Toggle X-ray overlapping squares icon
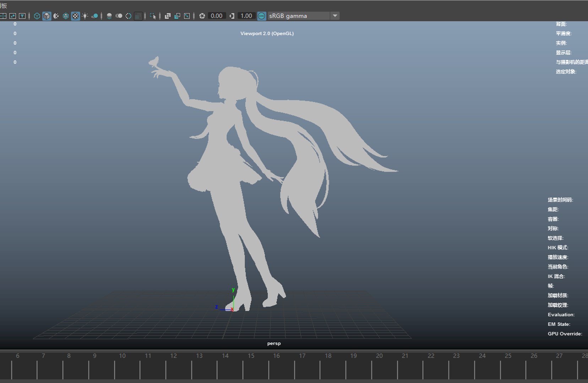Screen dimensions: 588x383 click(x=168, y=16)
